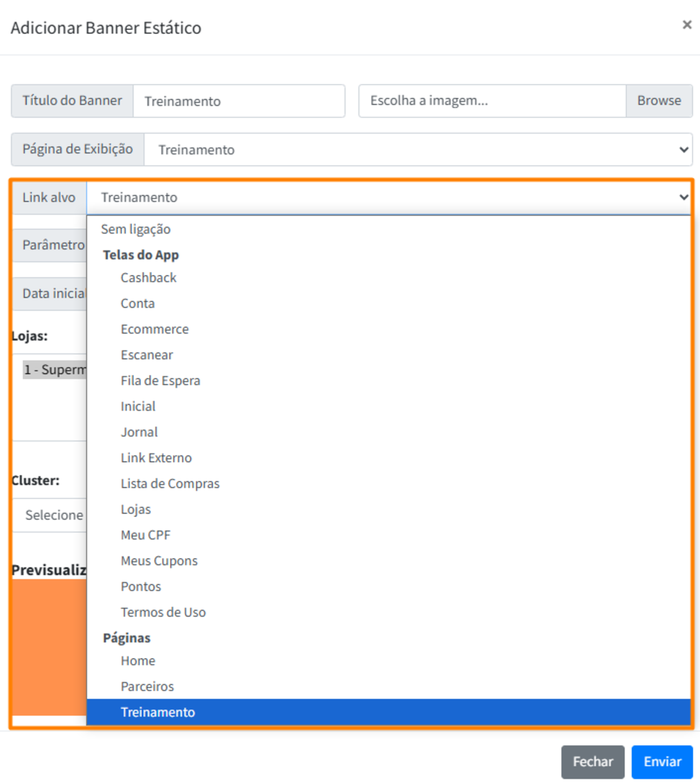Select Fila de Espera option
This screenshot has height=784, width=700.
pyautogui.click(x=160, y=381)
